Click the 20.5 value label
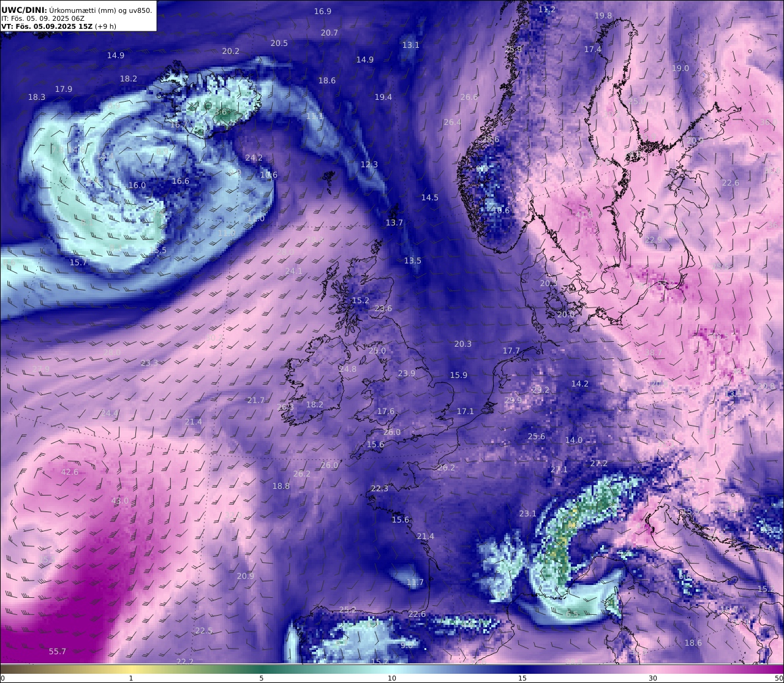The width and height of the screenshot is (784, 683). [x=279, y=43]
